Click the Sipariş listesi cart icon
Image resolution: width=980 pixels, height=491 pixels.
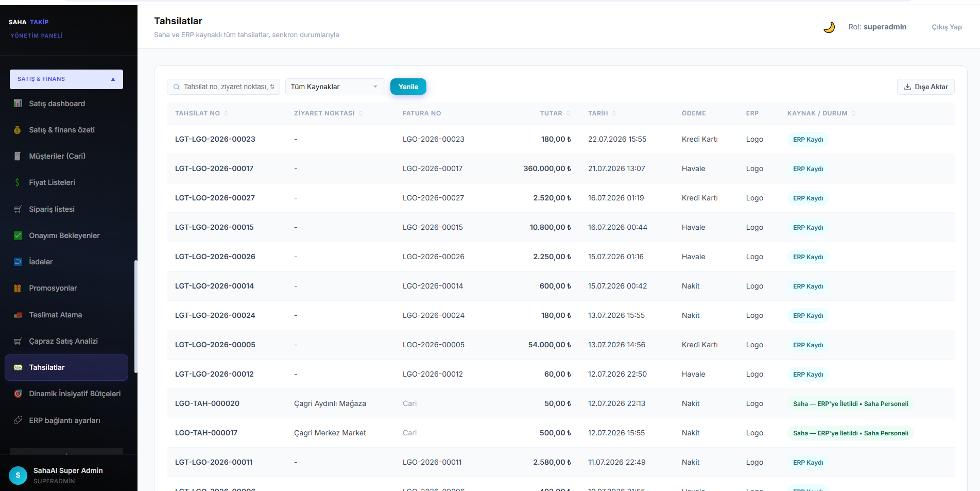coord(18,209)
